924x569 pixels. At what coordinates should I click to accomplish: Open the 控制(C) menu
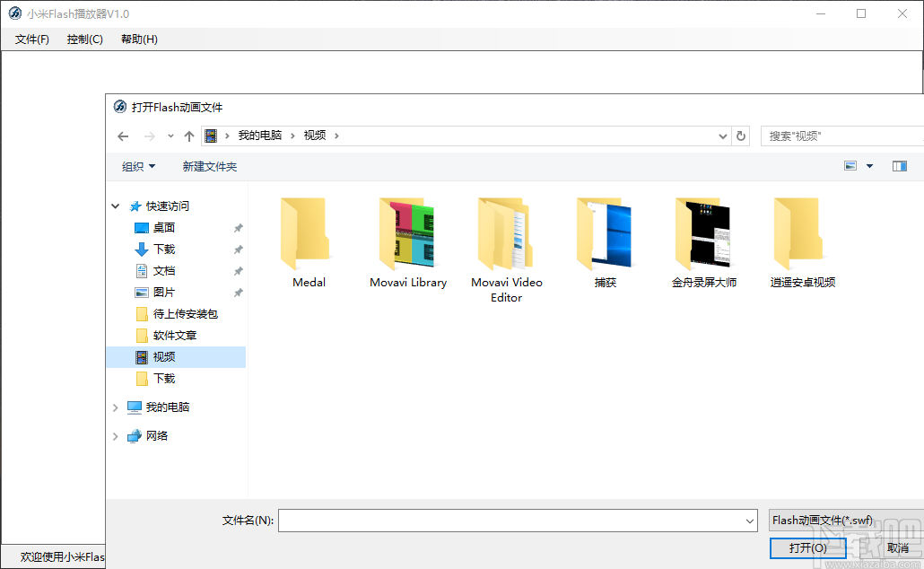click(84, 39)
